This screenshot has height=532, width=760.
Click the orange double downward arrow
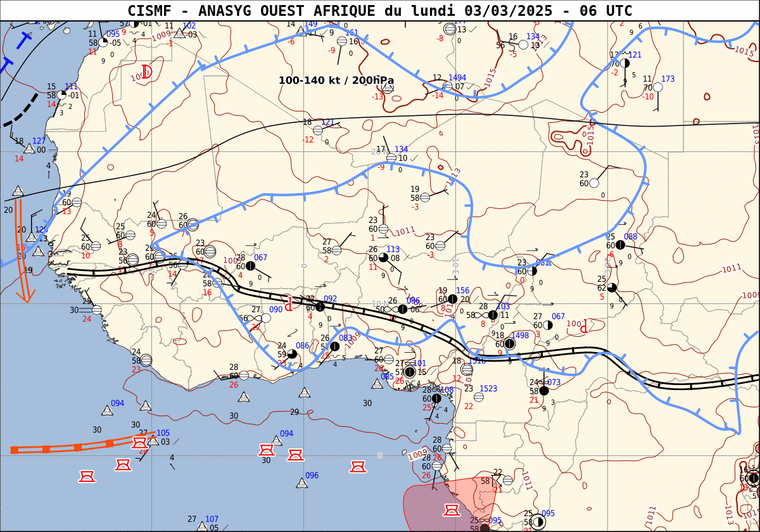tap(23, 250)
